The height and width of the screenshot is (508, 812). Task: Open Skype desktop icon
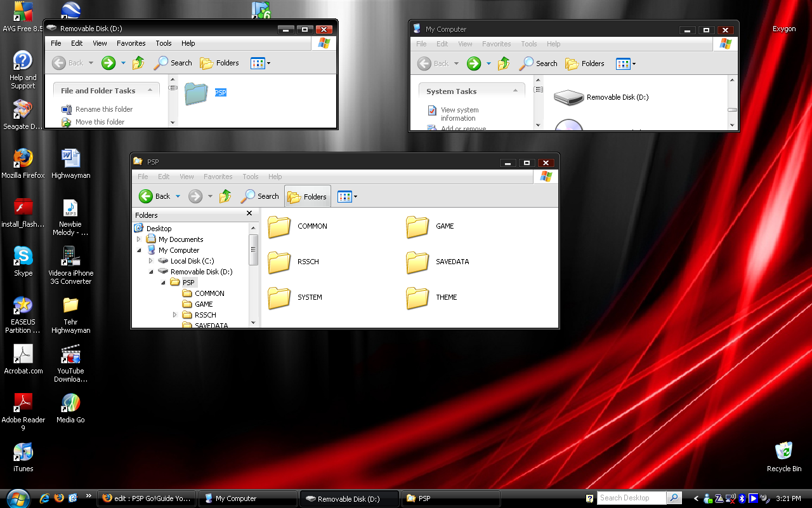click(23, 261)
